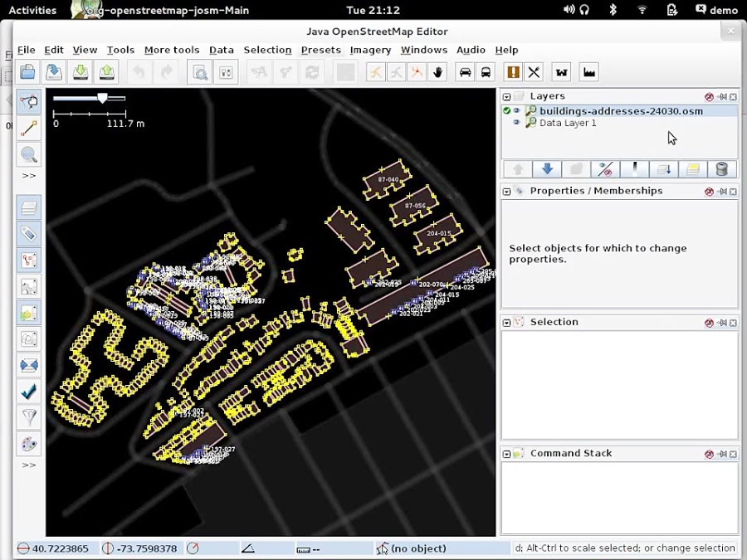Toggle the show/hide eye button below the layers
747x560 pixels.
(605, 168)
